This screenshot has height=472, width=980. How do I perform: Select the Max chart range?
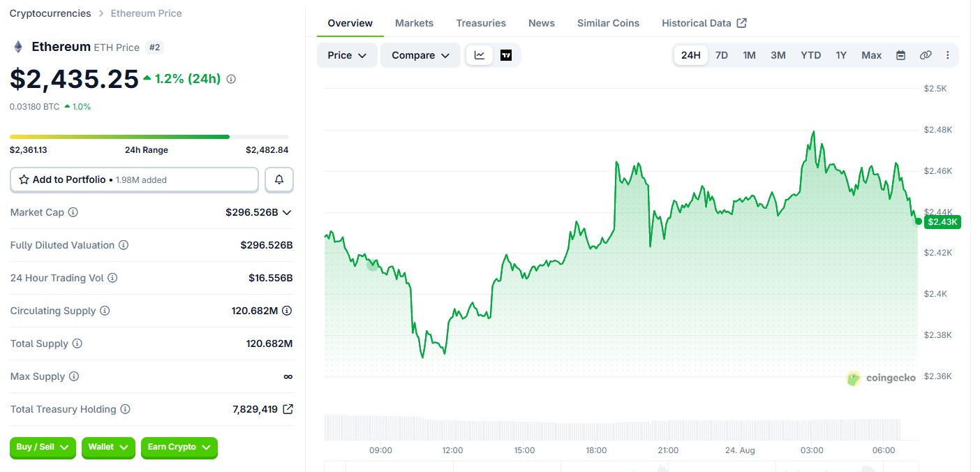(871, 55)
